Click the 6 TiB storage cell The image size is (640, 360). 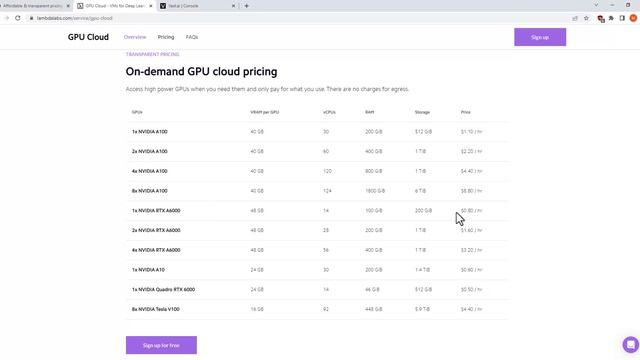point(420,191)
